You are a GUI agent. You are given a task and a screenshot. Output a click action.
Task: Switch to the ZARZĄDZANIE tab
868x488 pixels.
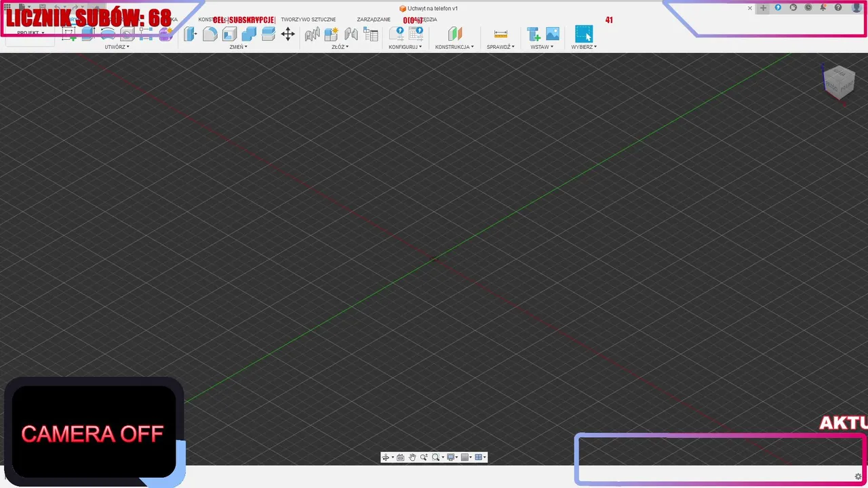pos(374,20)
